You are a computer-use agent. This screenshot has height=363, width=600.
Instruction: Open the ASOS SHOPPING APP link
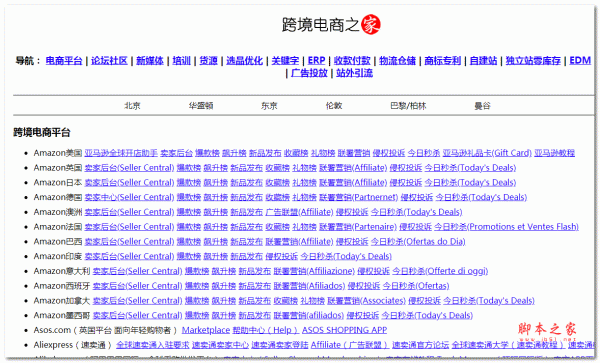click(x=344, y=330)
